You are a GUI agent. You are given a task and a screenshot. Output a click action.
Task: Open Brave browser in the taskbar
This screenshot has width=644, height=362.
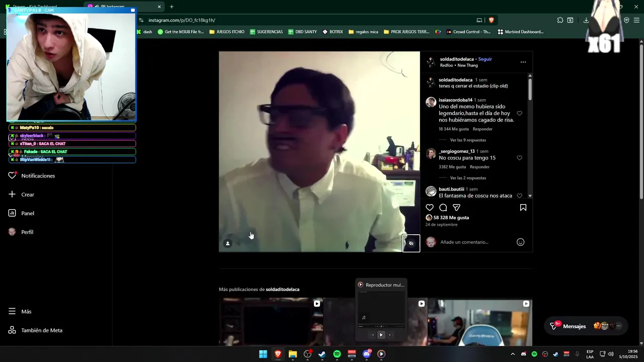[278, 354]
